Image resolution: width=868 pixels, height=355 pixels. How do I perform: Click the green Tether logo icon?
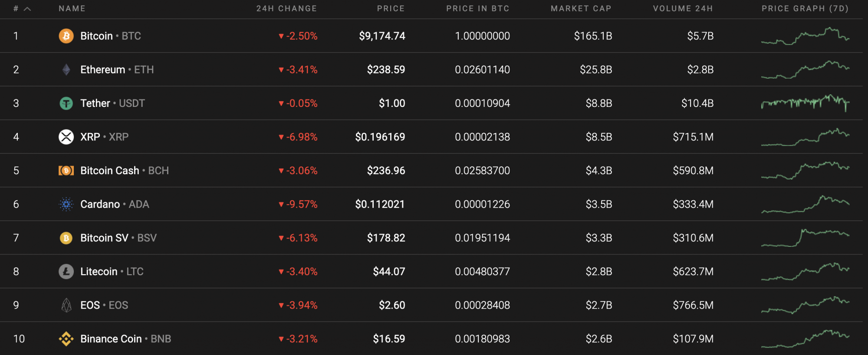pyautogui.click(x=66, y=103)
